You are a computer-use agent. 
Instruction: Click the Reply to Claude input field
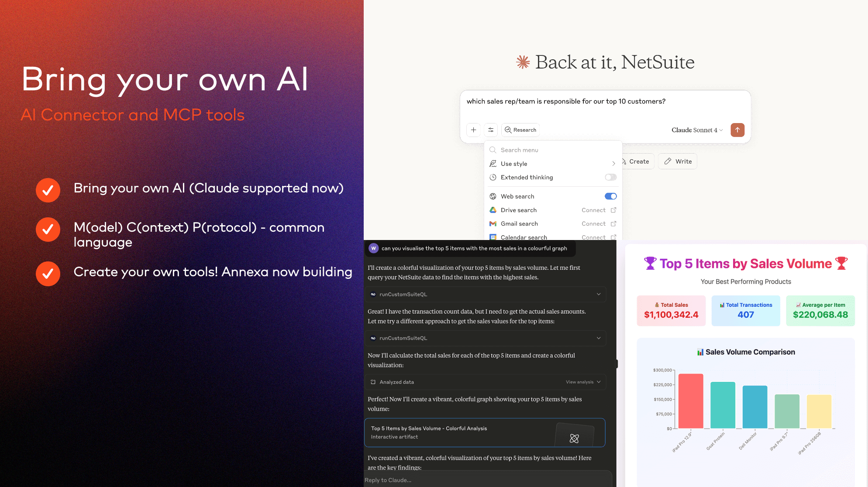click(x=488, y=480)
